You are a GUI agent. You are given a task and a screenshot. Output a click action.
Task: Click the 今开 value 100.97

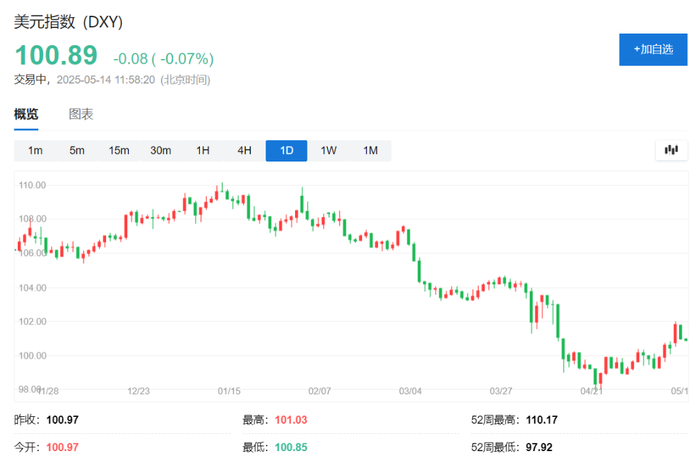point(62,447)
